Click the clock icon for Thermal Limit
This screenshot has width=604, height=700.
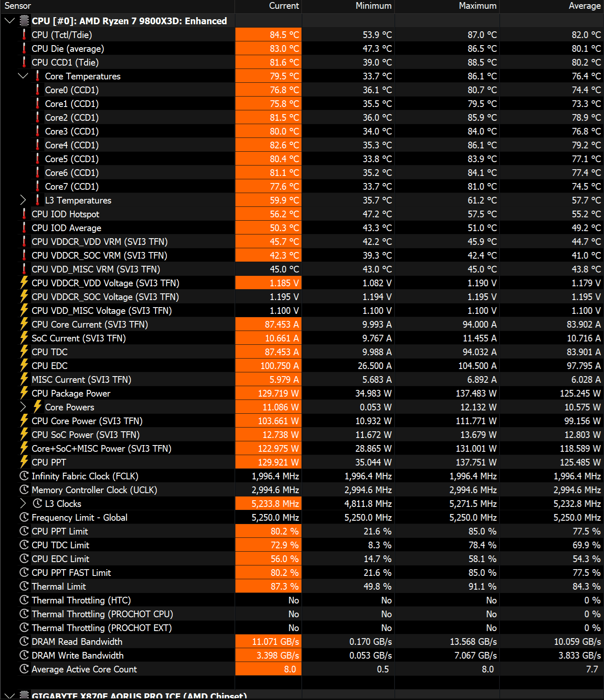tap(24, 586)
